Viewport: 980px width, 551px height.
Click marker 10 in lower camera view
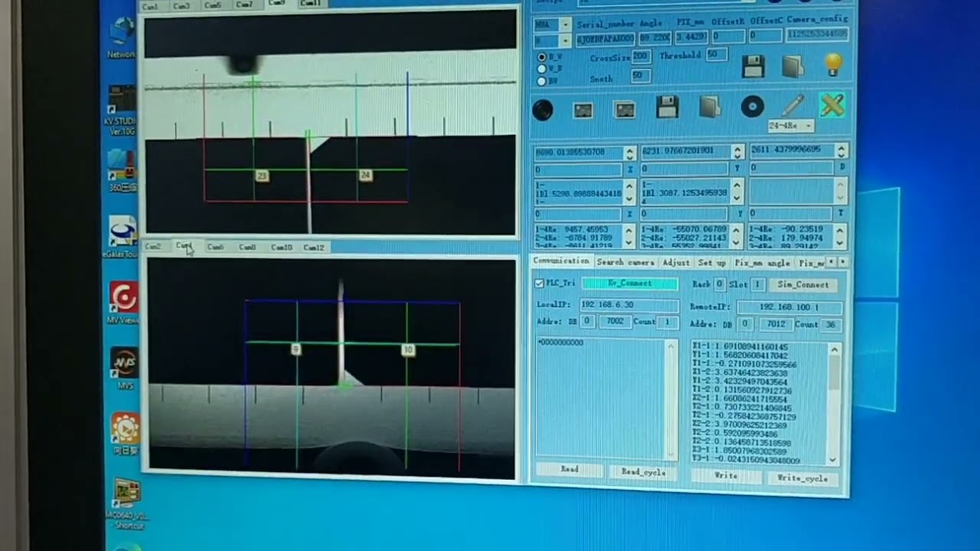pyautogui.click(x=408, y=350)
